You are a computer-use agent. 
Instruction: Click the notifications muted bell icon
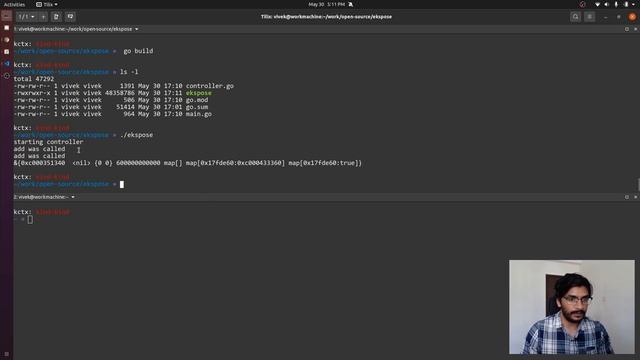click(351, 4)
